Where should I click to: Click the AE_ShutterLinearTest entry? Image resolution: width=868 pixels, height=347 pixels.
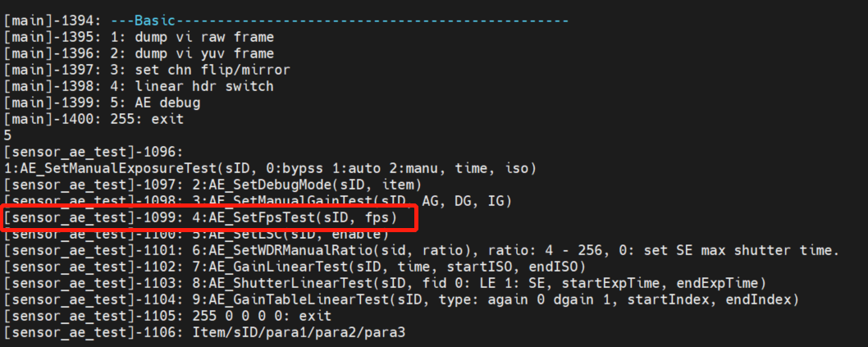385,283
